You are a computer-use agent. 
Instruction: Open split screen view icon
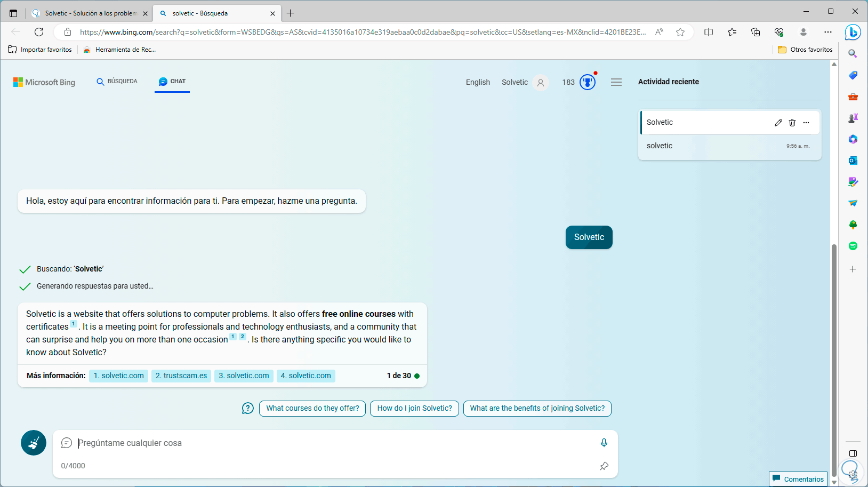709,32
